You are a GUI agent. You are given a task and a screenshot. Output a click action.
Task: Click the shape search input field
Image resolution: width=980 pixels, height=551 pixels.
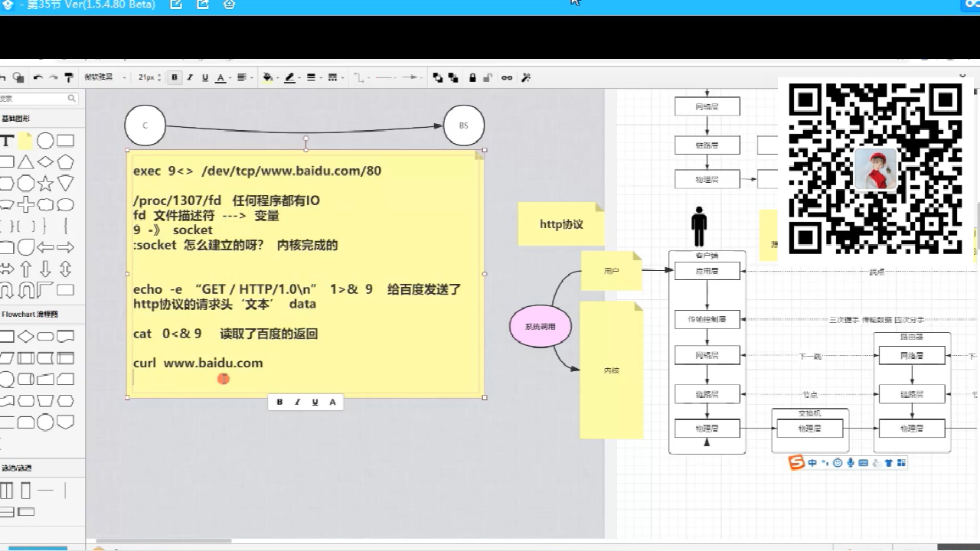point(34,99)
